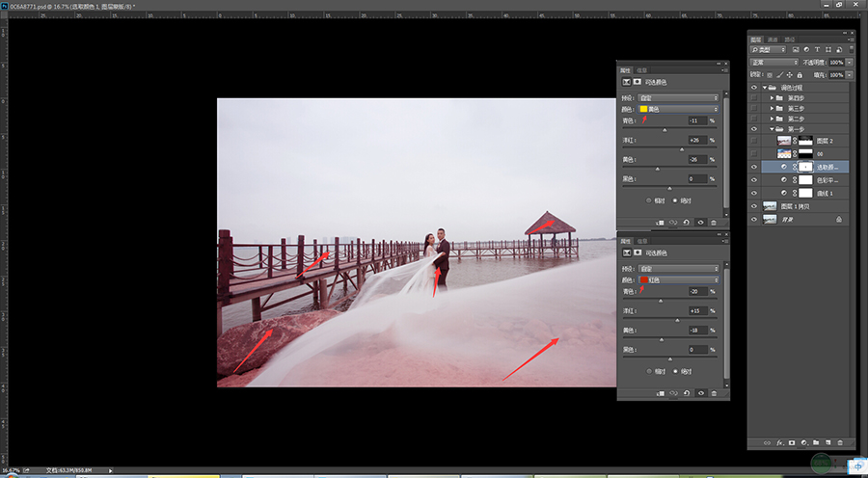Click clip to layer icon in red properties panel
Image resolution: width=868 pixels, height=478 pixels.
660,393
